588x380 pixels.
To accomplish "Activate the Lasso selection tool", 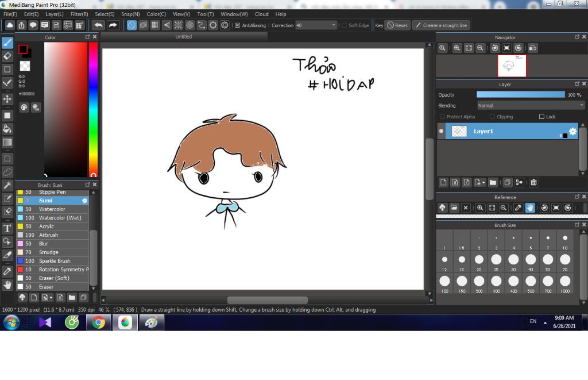I will pyautogui.click(x=7, y=171).
